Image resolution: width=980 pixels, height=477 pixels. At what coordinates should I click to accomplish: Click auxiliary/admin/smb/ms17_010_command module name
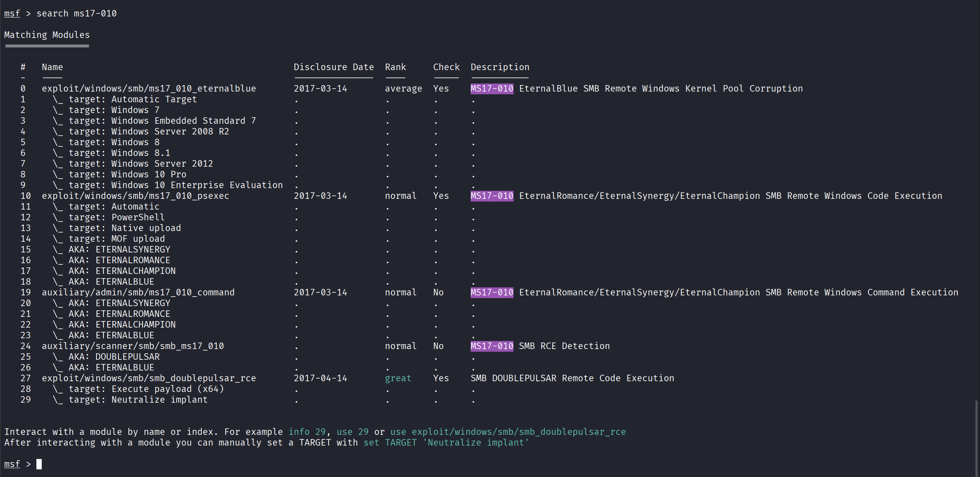[x=138, y=292]
